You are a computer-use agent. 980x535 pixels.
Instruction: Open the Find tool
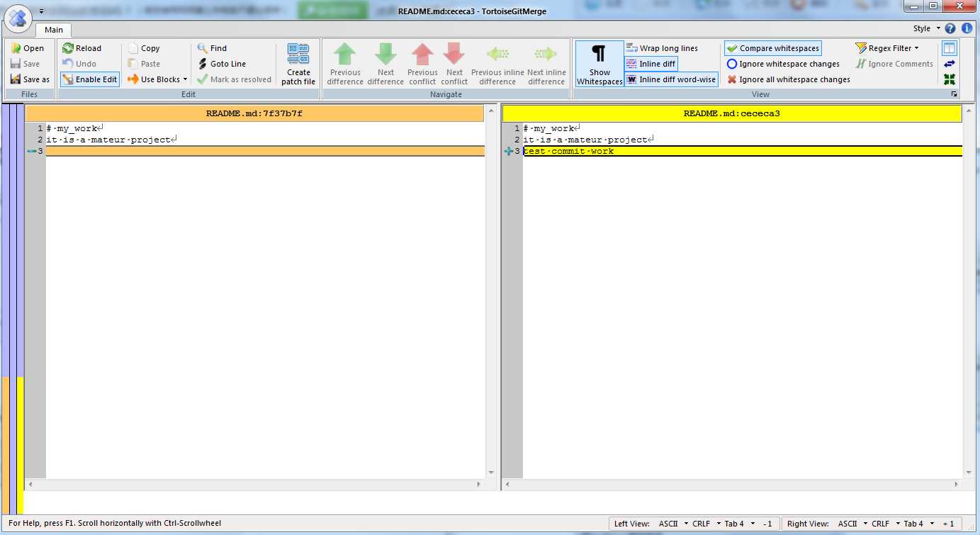(x=212, y=48)
